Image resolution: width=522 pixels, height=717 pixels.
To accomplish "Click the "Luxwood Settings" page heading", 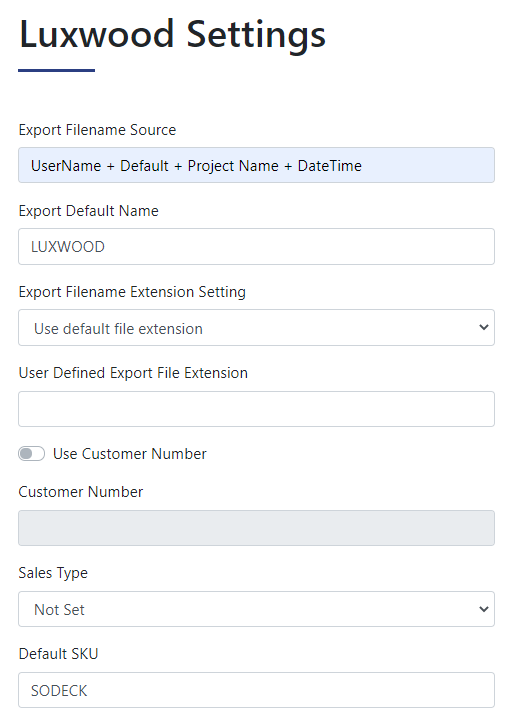I will [x=172, y=35].
